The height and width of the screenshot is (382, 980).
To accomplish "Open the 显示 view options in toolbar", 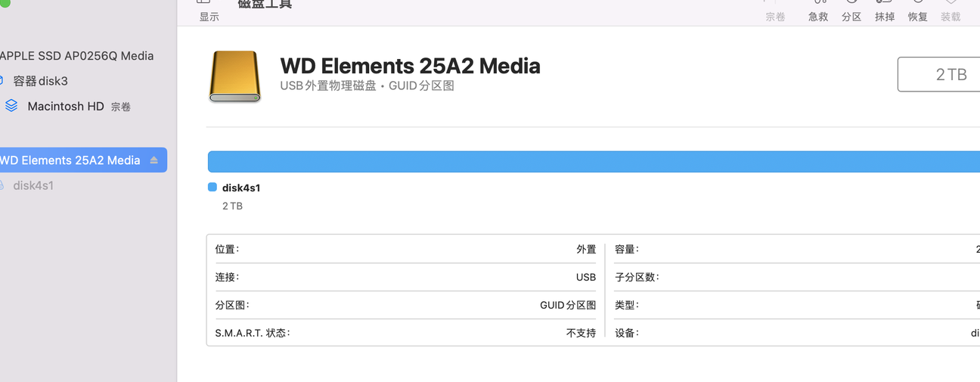I will 209,11.
